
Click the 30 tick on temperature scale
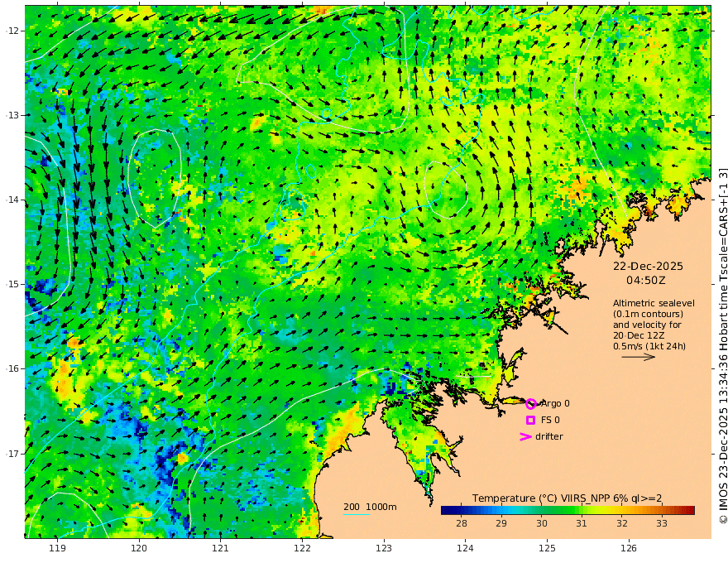541,523
